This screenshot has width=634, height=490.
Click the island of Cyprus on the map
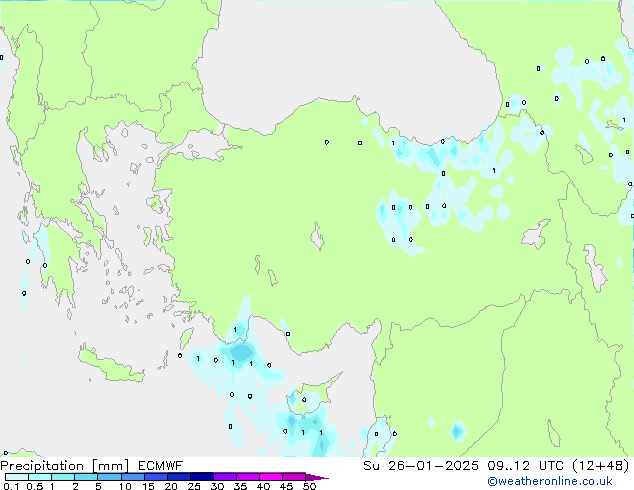313,398
